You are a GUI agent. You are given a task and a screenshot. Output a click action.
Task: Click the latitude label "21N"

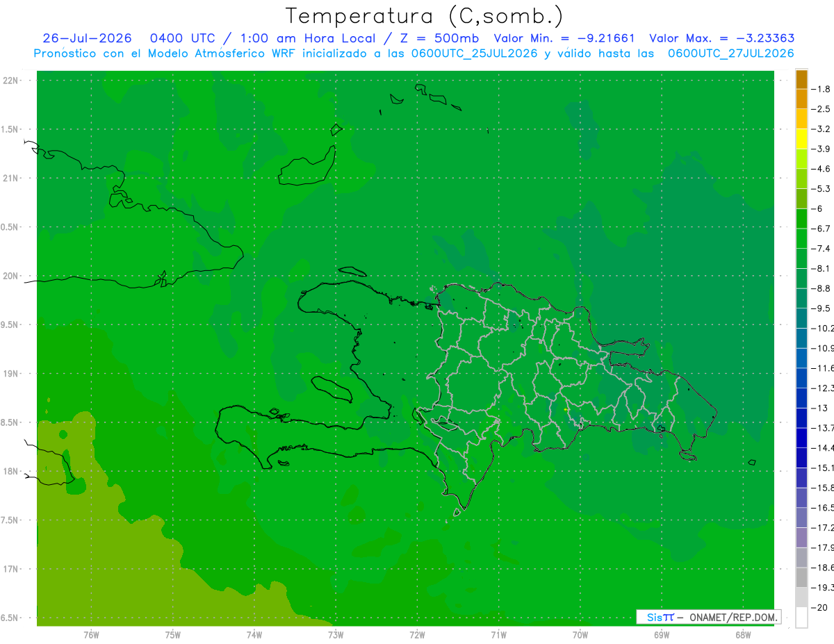[11, 179]
